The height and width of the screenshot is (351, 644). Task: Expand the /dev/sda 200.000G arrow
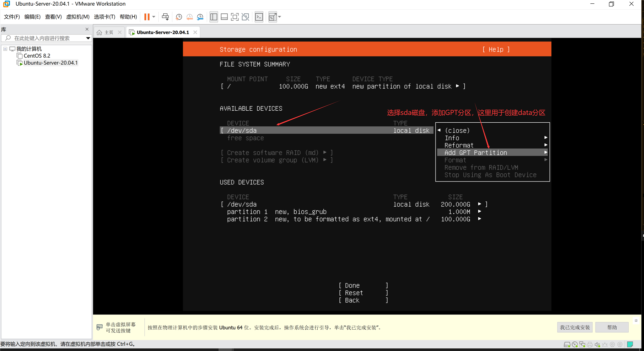click(480, 204)
